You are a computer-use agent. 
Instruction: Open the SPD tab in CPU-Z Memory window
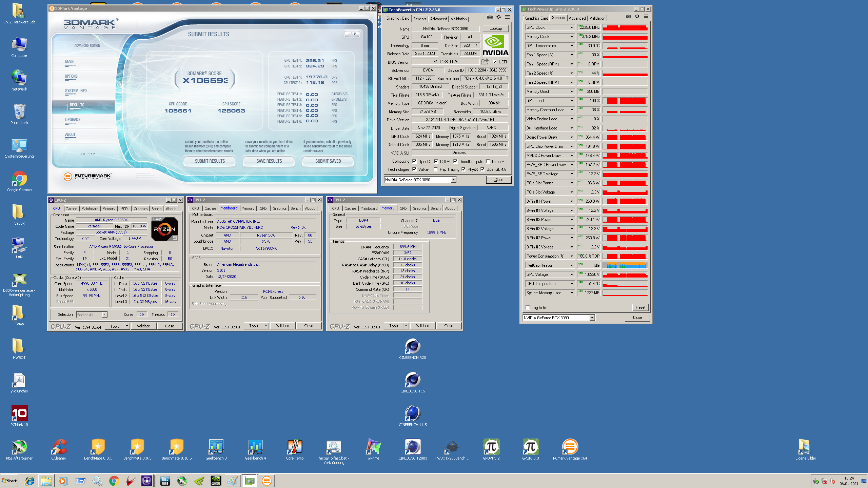(403, 208)
